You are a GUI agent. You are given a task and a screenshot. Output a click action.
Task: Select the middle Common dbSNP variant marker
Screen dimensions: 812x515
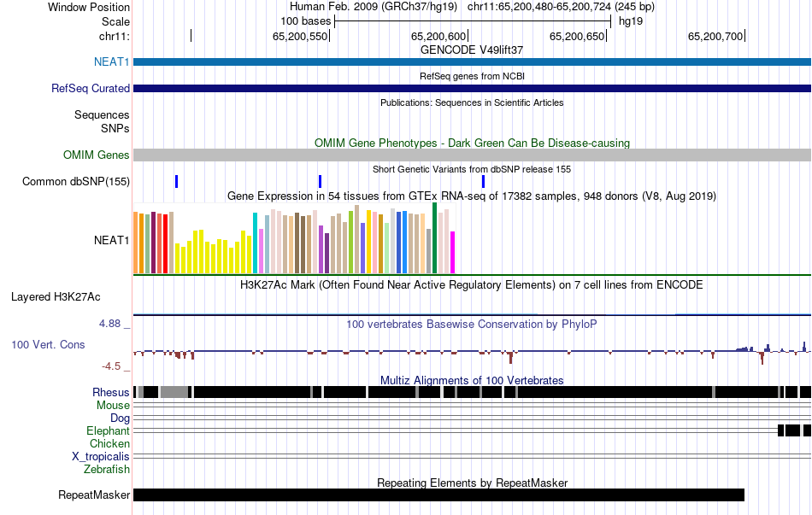pyautogui.click(x=320, y=182)
